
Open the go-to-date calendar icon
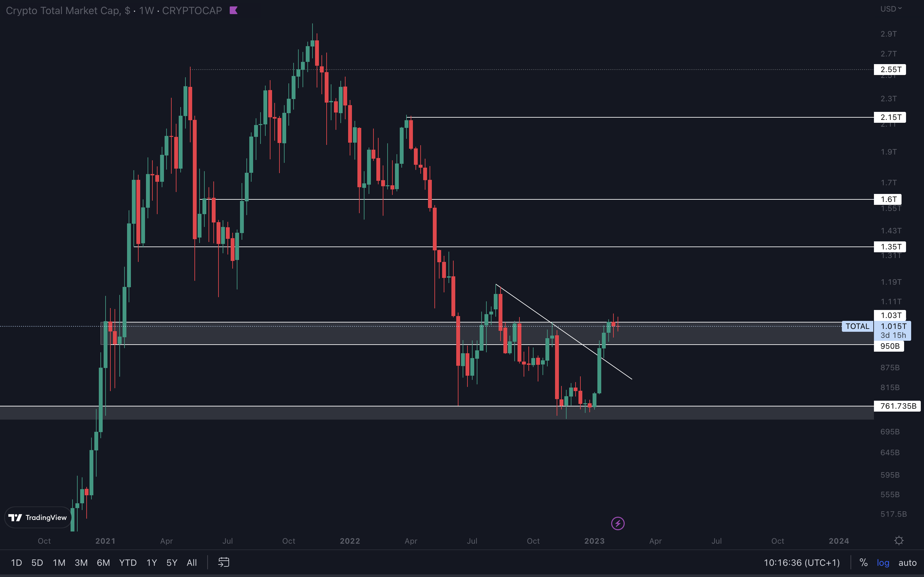coord(224,562)
